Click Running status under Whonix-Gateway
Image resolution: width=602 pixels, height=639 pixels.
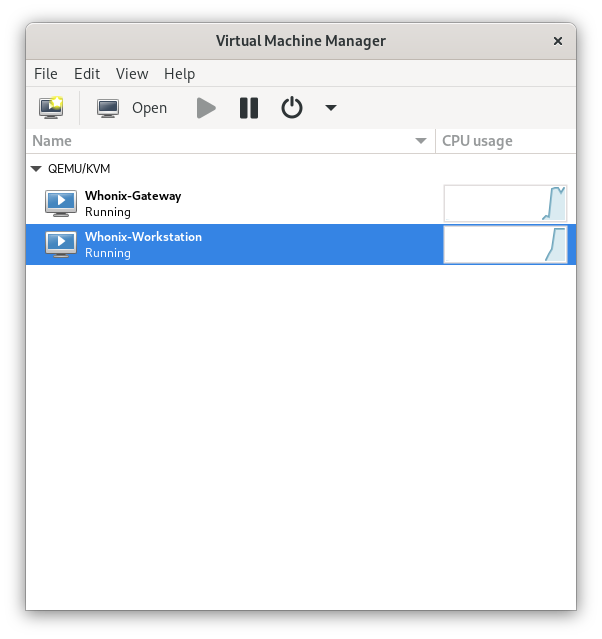click(108, 212)
